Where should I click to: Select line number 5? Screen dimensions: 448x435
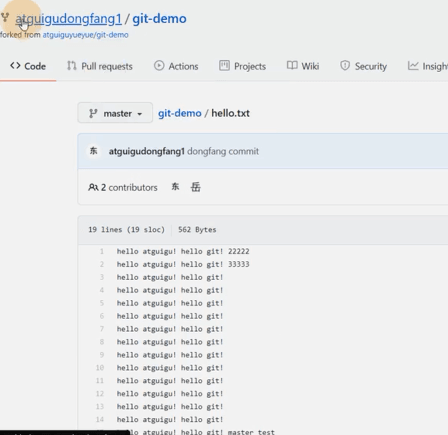tap(102, 303)
